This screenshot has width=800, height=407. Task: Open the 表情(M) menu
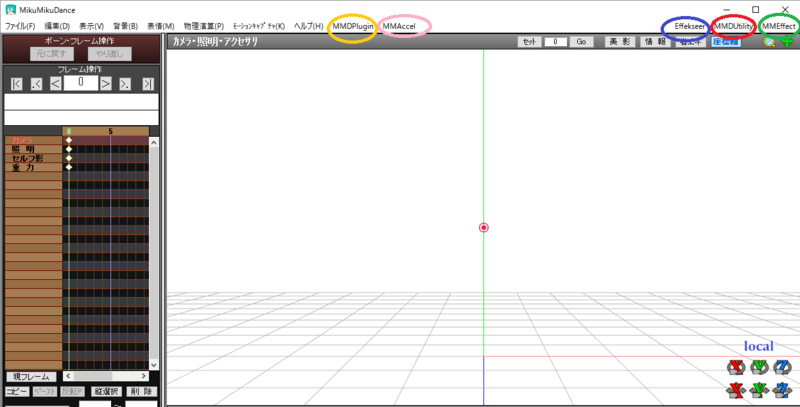pyautogui.click(x=161, y=26)
